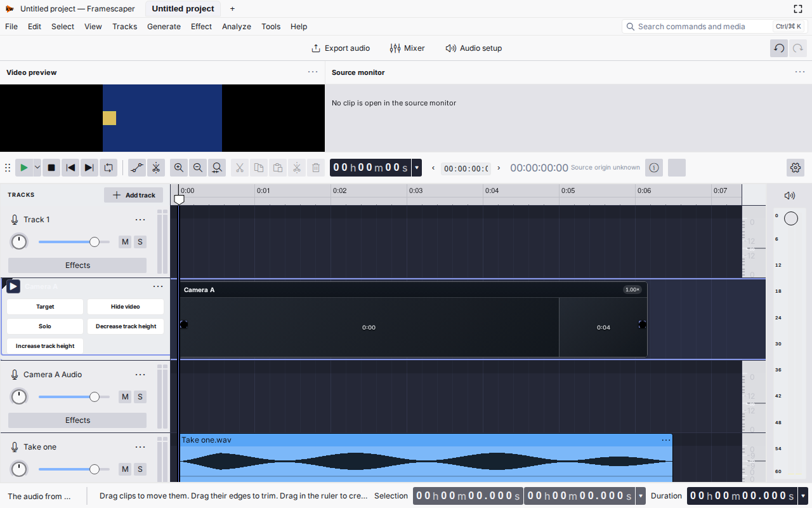Open a new project tab with plus
The image size is (812, 508).
click(x=232, y=9)
